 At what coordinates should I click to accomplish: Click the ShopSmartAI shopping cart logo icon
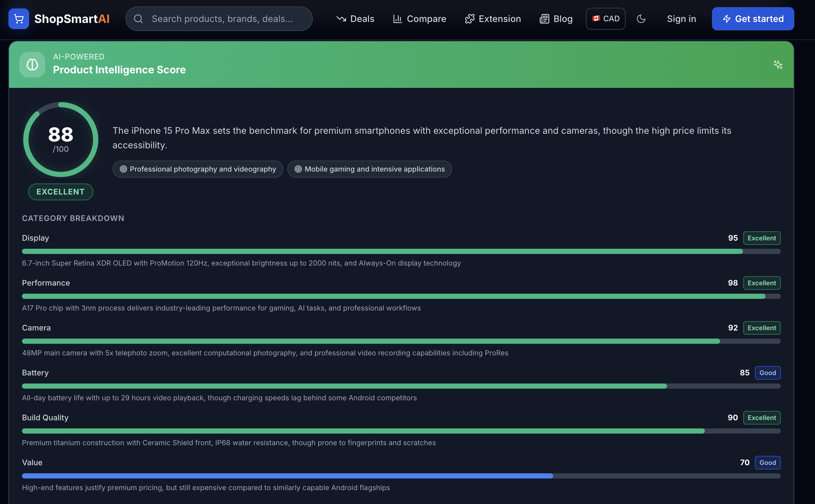click(19, 19)
